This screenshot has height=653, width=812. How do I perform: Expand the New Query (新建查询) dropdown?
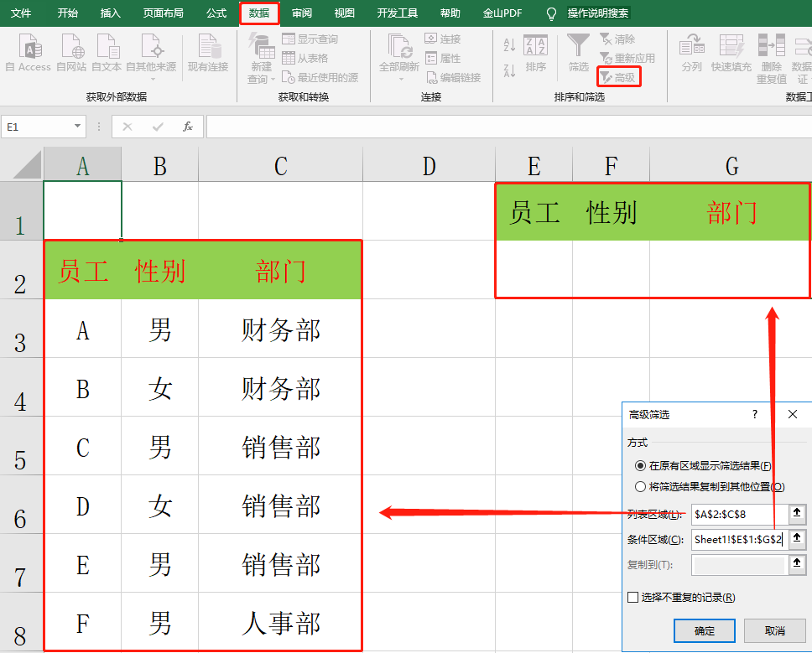(x=273, y=79)
